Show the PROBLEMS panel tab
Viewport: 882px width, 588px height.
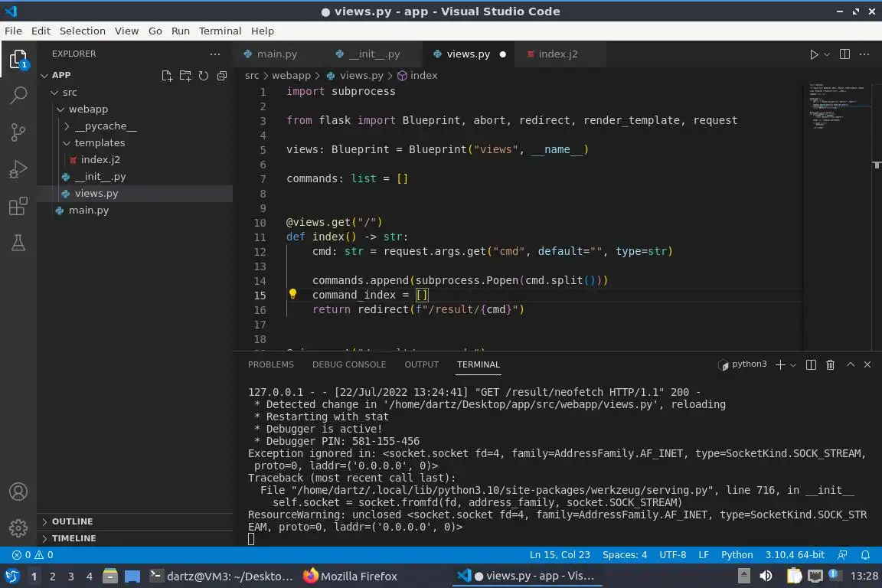[x=270, y=364]
